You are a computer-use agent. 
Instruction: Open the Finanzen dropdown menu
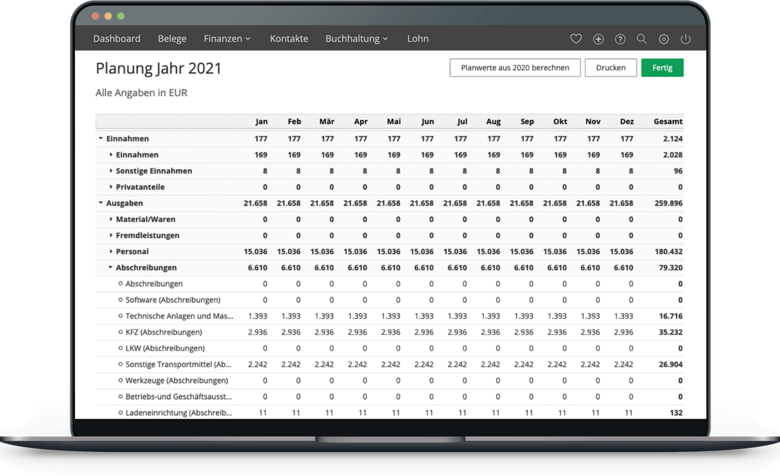tap(227, 39)
